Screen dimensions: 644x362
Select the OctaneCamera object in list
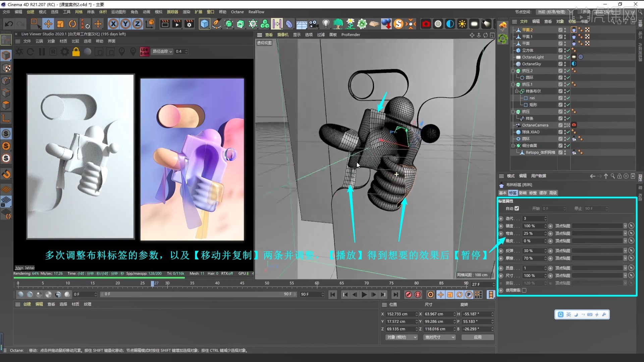[x=535, y=125]
